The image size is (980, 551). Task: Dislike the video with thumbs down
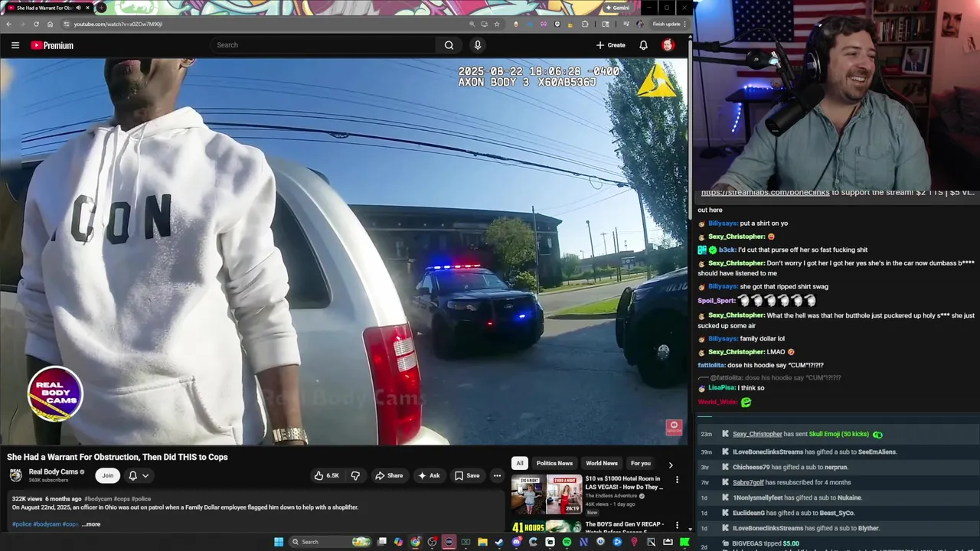[355, 475]
